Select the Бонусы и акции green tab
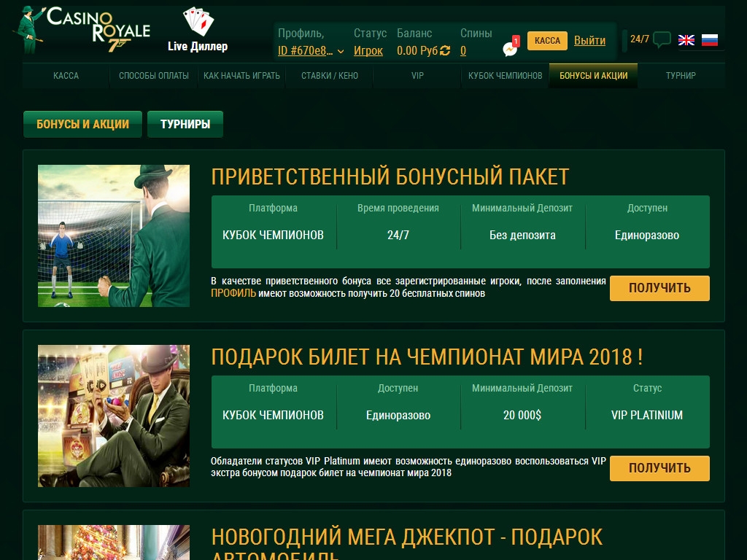 pyautogui.click(x=82, y=124)
